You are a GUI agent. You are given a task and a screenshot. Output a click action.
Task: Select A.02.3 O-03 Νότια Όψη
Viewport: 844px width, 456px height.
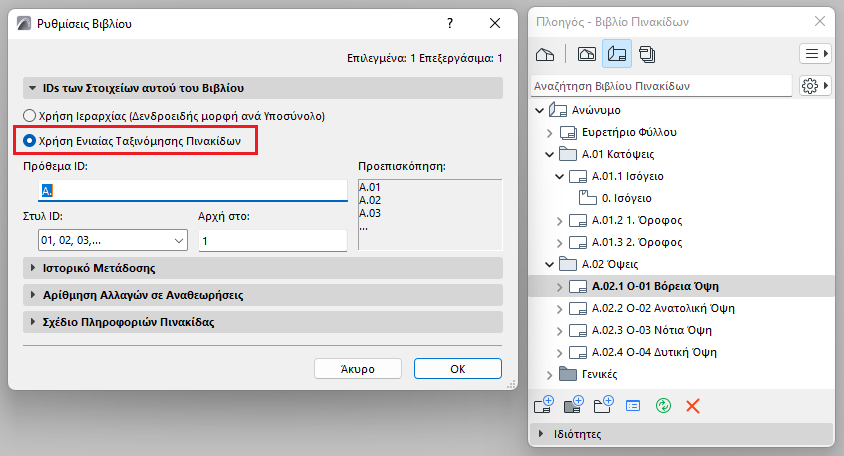(x=651, y=330)
